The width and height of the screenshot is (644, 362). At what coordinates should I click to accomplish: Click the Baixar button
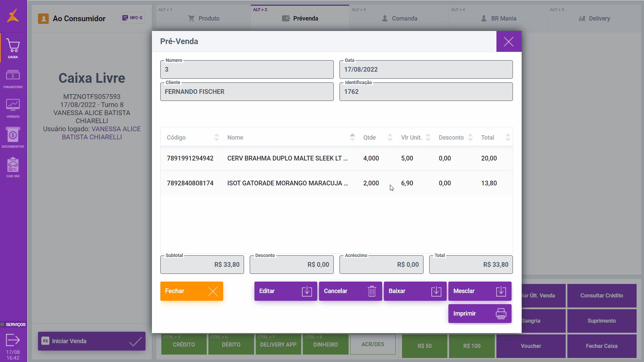coord(415,291)
